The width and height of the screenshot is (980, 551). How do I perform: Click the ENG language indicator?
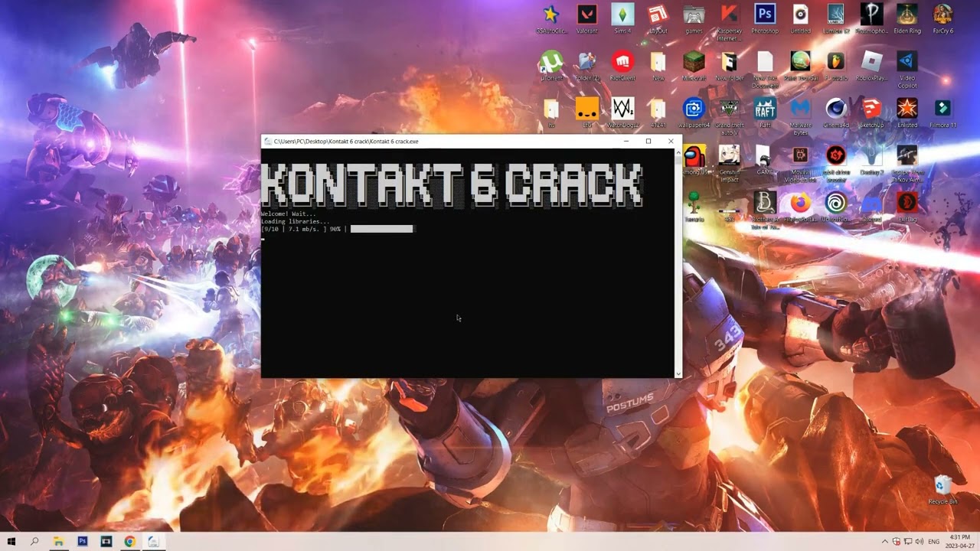(934, 542)
